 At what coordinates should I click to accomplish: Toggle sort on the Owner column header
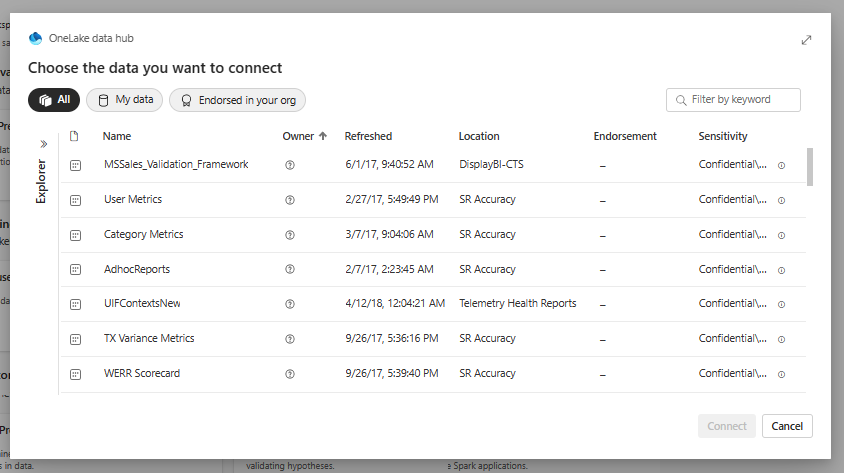pos(304,136)
